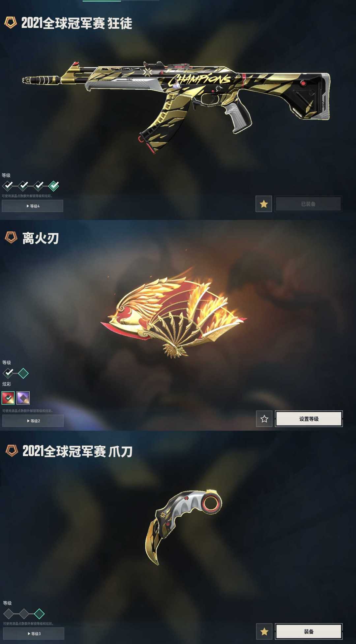Click the emblem icon beside 2021全球冠军赛 狂徒
This screenshot has height=644, width=356.
tap(11, 23)
